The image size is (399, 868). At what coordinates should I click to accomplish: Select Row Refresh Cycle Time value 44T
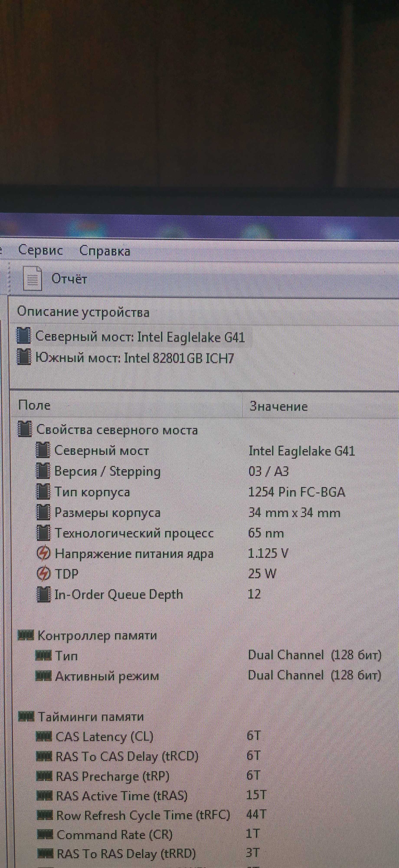[x=256, y=815]
